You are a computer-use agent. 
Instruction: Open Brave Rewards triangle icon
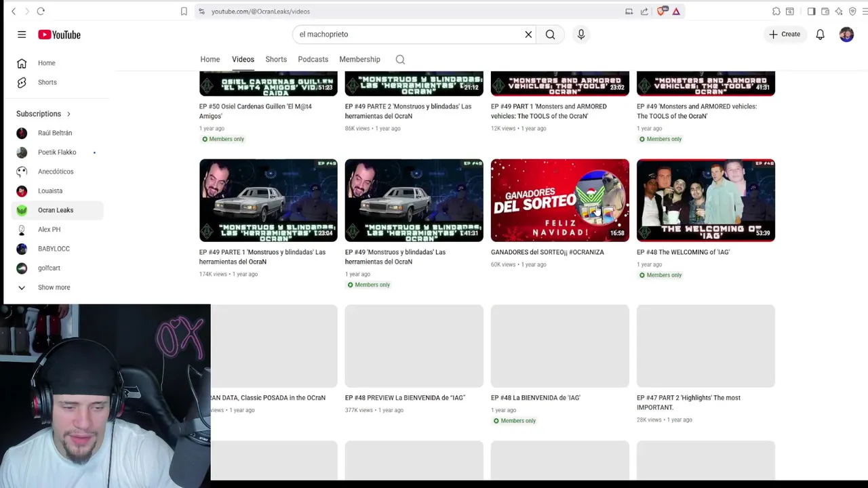click(676, 12)
